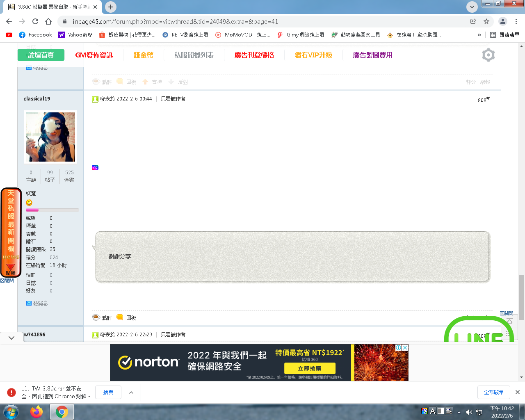Open Chrome's three-dot menu
Viewport: 525px width, 420px height.
click(516, 21)
